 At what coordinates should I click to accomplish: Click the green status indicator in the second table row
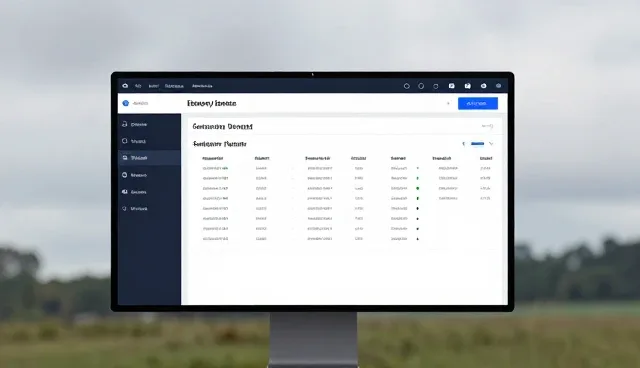click(x=417, y=178)
